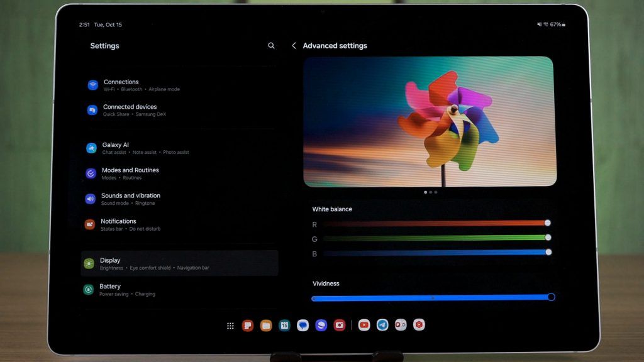Screen dimensions: 644x362
Task: Launch Samsung Notes from taskbar
Action: [248, 326]
